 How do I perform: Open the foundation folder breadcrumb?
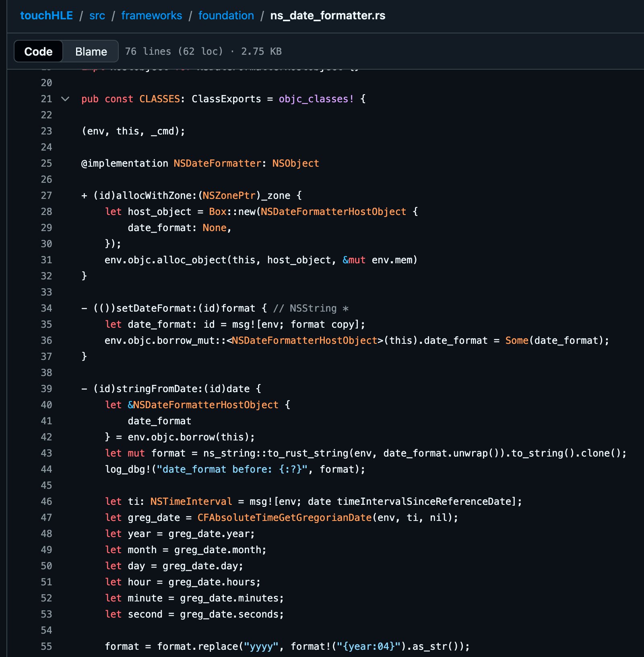click(226, 16)
